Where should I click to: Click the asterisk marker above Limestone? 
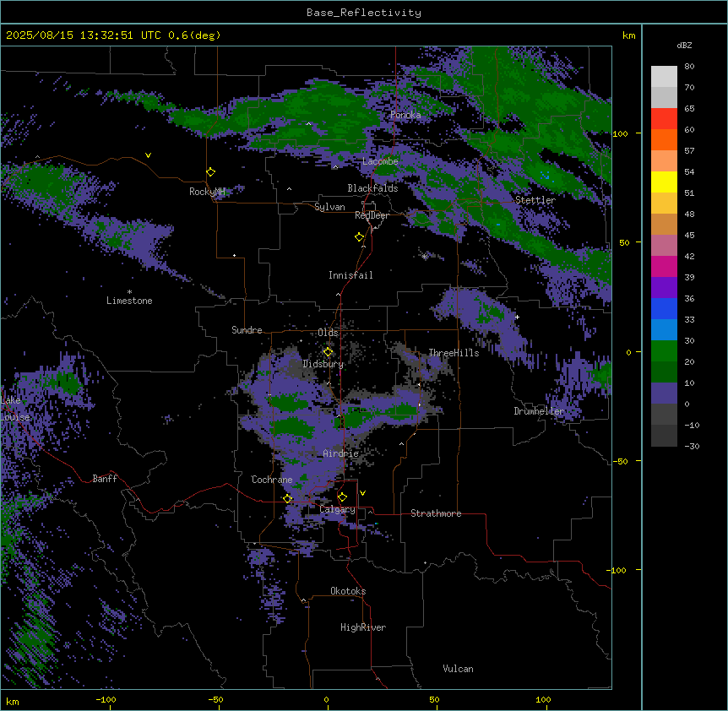point(129,291)
